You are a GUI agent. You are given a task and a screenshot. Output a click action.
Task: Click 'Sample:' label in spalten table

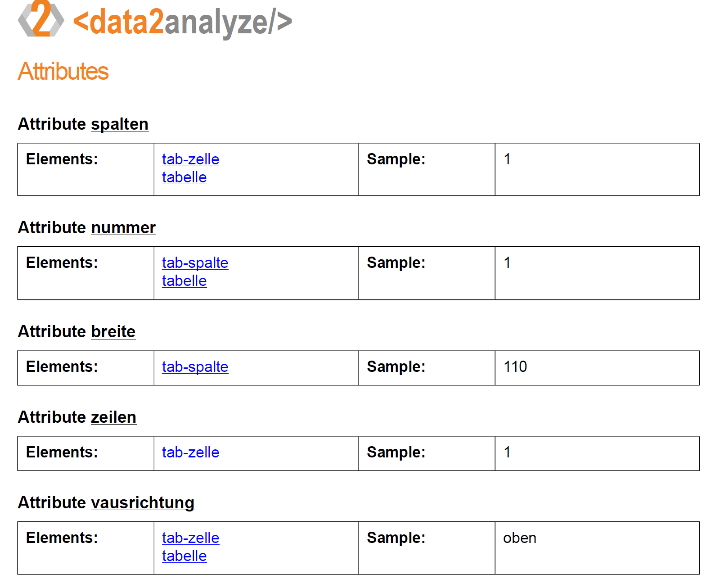(x=396, y=159)
